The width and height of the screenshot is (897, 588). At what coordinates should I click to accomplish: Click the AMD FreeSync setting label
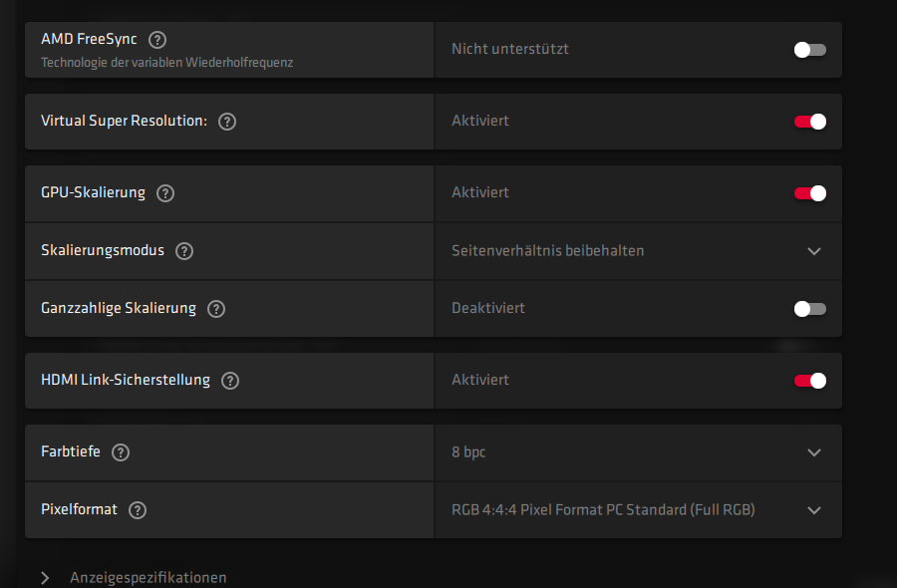tap(91, 40)
